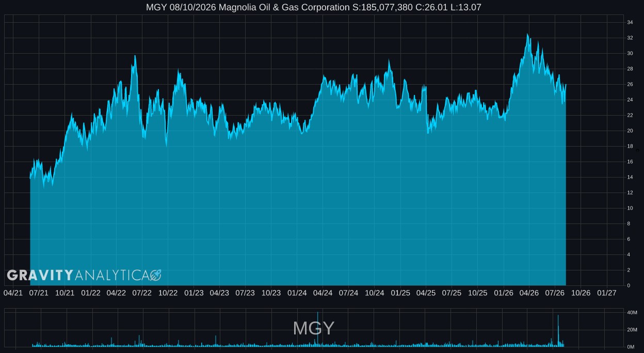Image resolution: width=644 pixels, height=353 pixels.
Task: Click the price axis value 34
Action: point(630,22)
